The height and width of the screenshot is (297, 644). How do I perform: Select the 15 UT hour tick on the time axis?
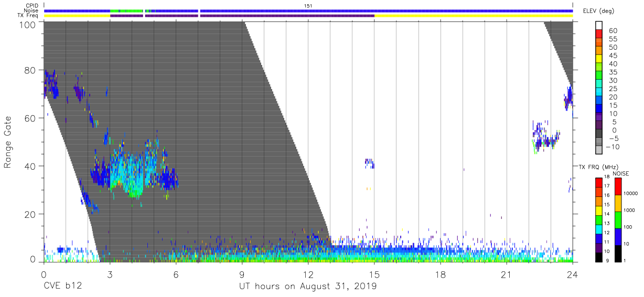(374, 274)
